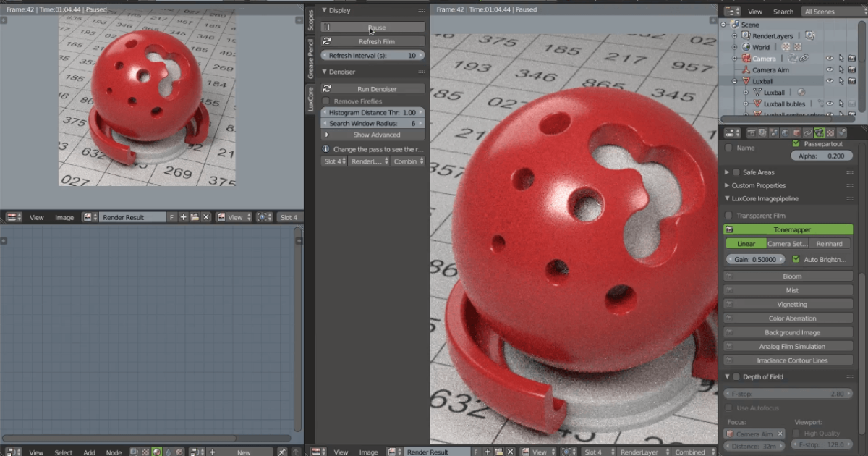Clear the Camera Aim focus object
Image resolution: width=868 pixels, height=456 pixels.
[780, 434]
